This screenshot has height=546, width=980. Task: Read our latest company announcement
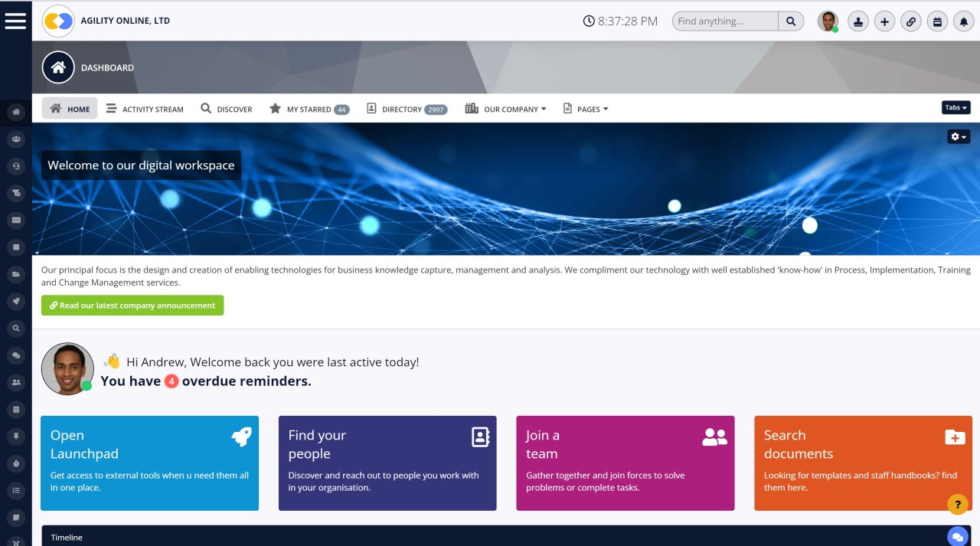tap(132, 305)
